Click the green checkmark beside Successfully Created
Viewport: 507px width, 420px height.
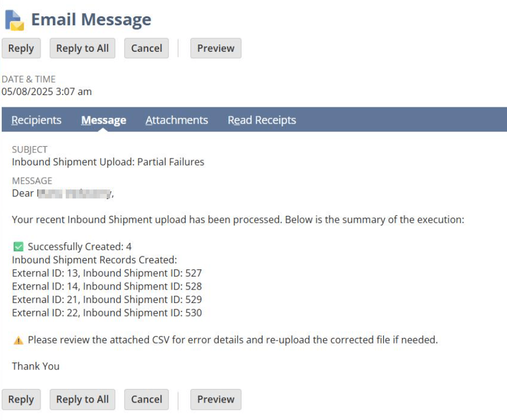click(18, 246)
